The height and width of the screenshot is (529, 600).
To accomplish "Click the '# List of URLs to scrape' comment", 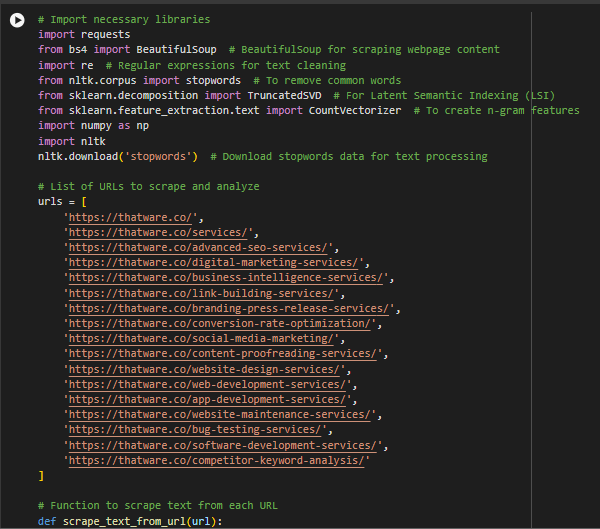I will coord(148,186).
